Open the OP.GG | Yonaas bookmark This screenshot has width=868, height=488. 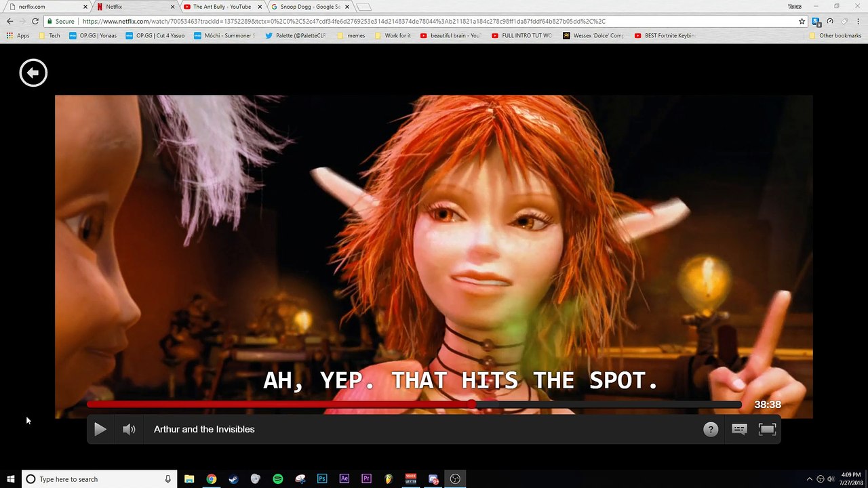[x=93, y=35]
